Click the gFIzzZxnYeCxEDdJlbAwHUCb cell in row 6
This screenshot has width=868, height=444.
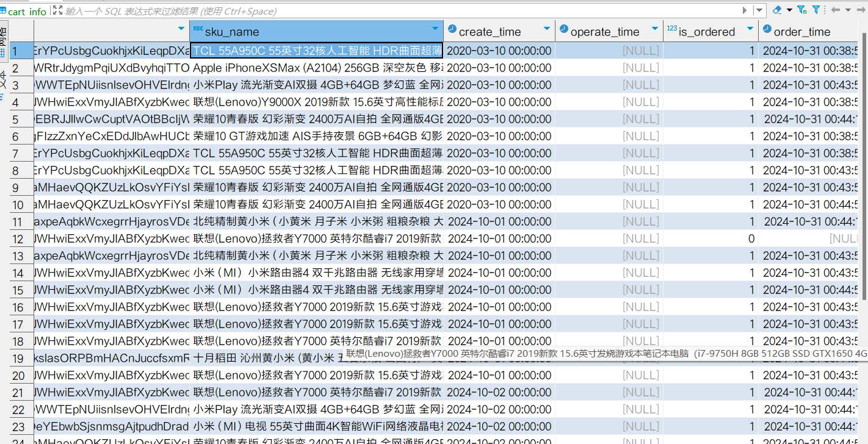112,136
